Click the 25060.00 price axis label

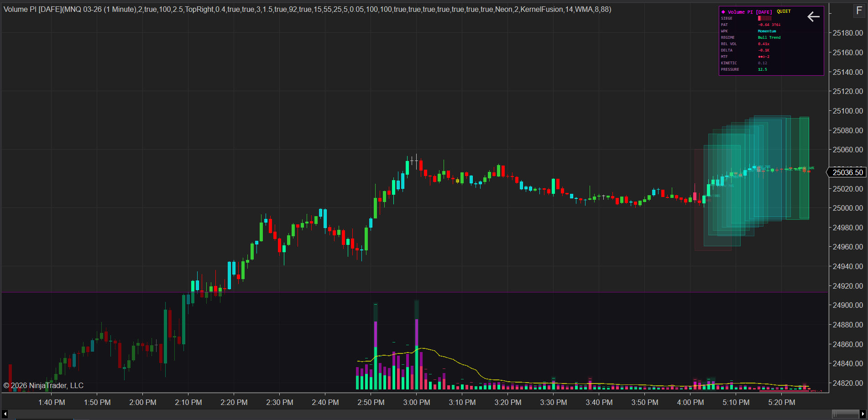pos(847,150)
